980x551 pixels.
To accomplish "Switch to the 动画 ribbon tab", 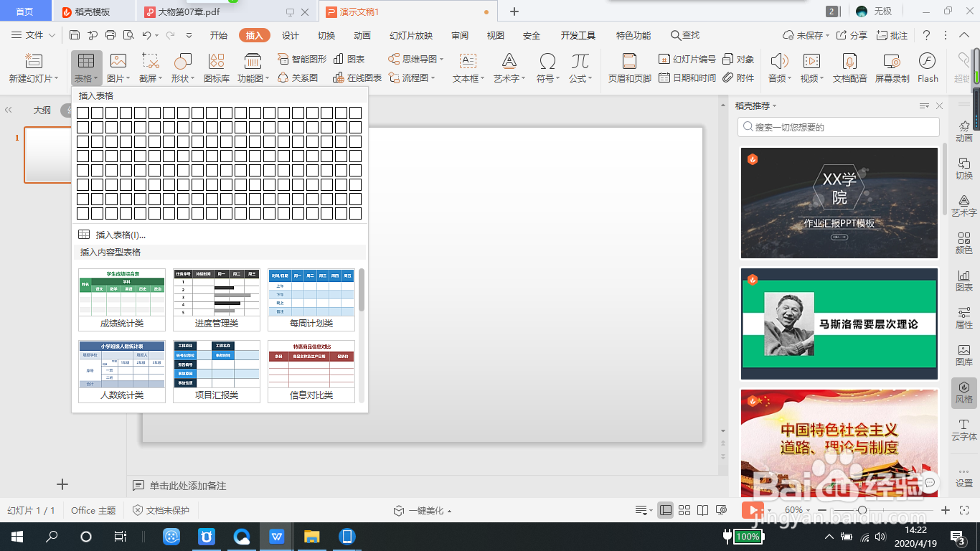I will (362, 35).
